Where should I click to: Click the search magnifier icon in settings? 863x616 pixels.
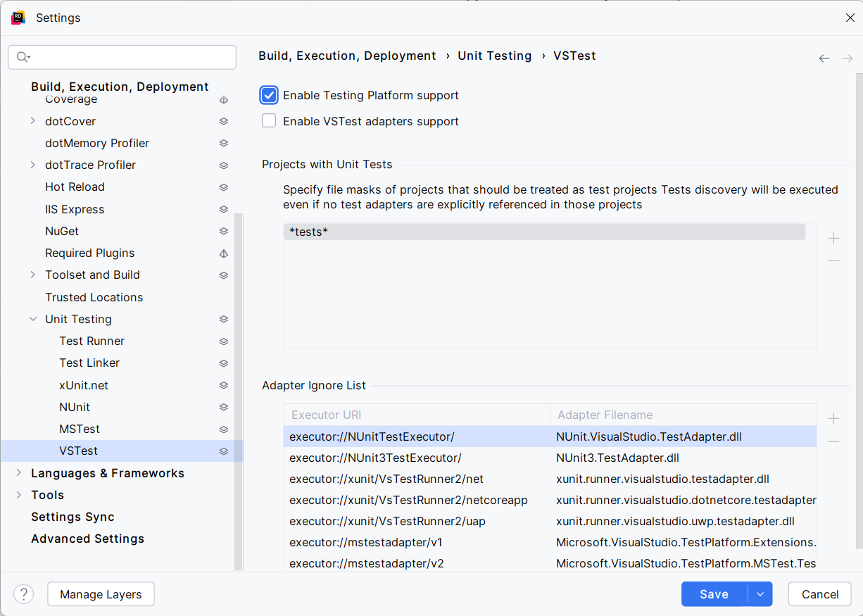point(22,57)
